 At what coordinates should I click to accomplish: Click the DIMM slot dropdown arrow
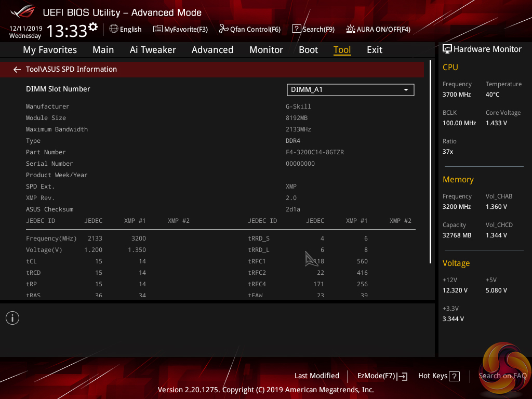(x=406, y=90)
